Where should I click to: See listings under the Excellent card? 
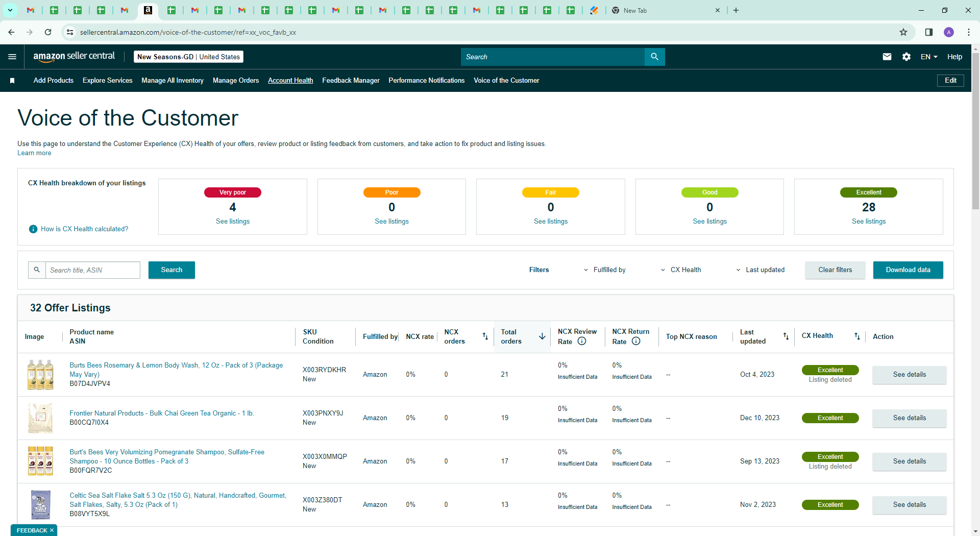click(869, 222)
